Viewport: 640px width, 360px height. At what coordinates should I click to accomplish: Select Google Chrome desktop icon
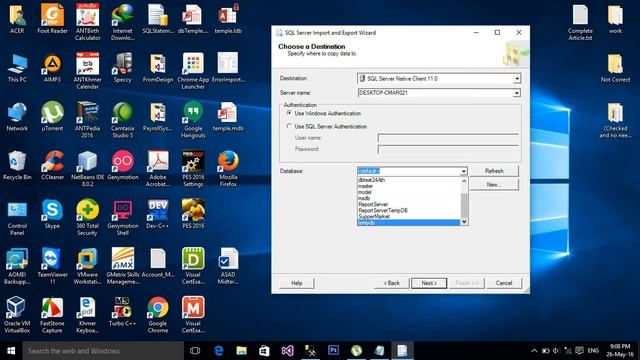pyautogui.click(x=158, y=314)
